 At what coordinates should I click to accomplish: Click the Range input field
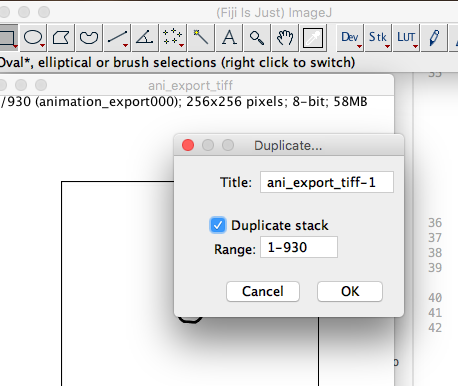pyautogui.click(x=299, y=247)
